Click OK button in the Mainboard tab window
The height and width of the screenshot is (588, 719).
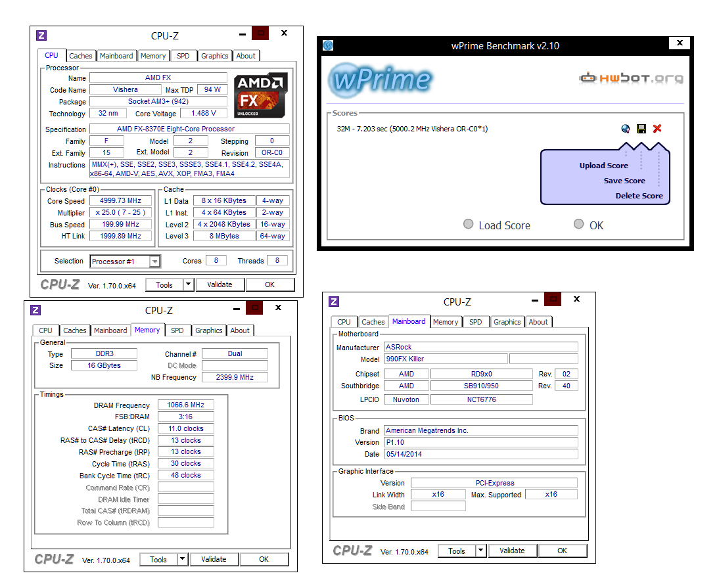[x=562, y=551]
